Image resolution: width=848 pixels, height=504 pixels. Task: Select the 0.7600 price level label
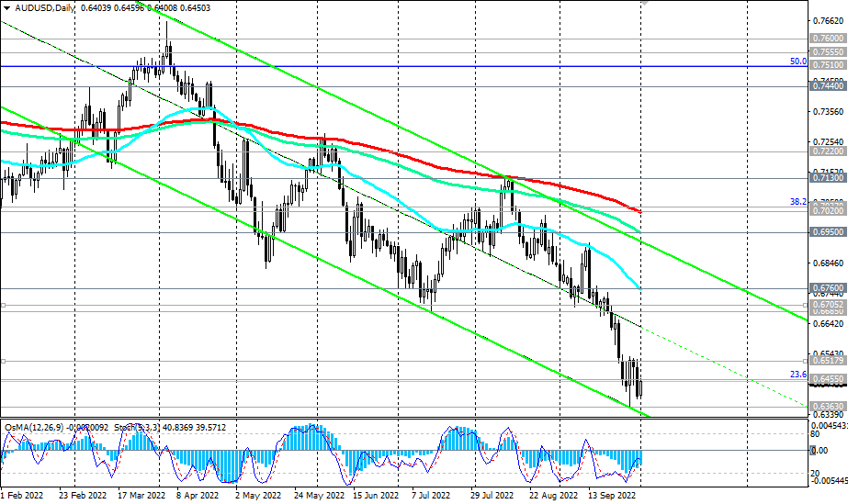click(x=828, y=39)
